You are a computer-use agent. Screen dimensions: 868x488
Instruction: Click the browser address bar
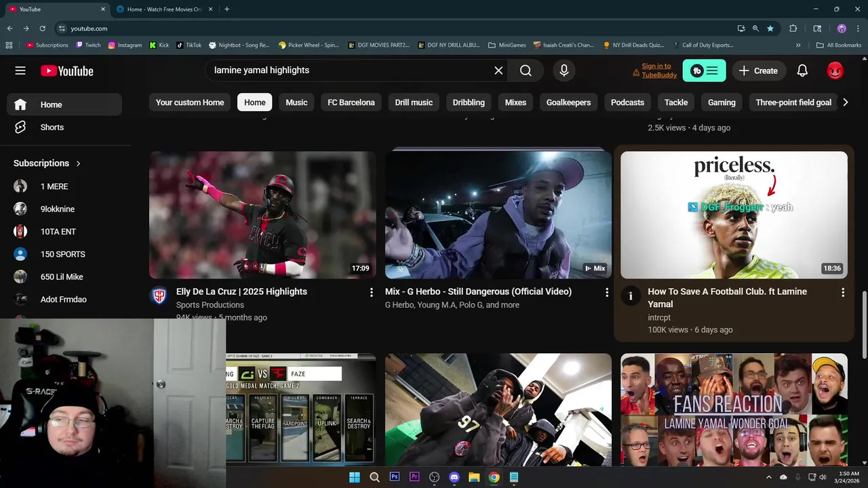[x=393, y=28]
